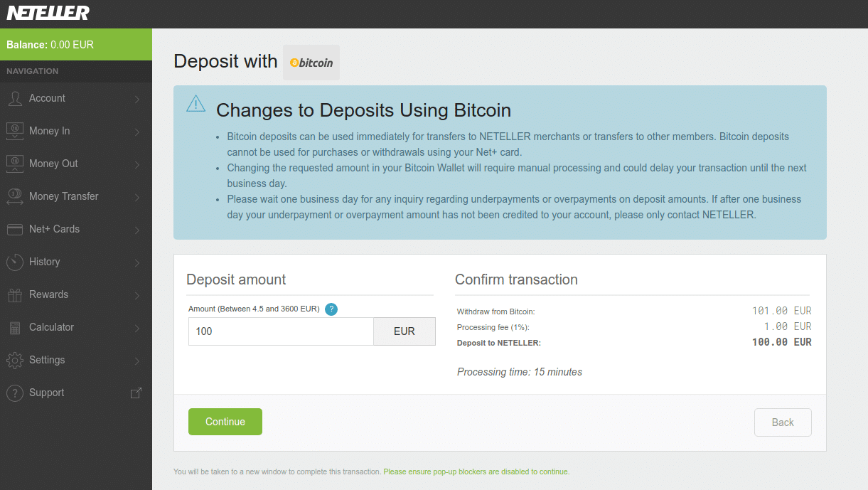Click the Settings gear icon
The width and height of the screenshot is (868, 490).
(15, 360)
